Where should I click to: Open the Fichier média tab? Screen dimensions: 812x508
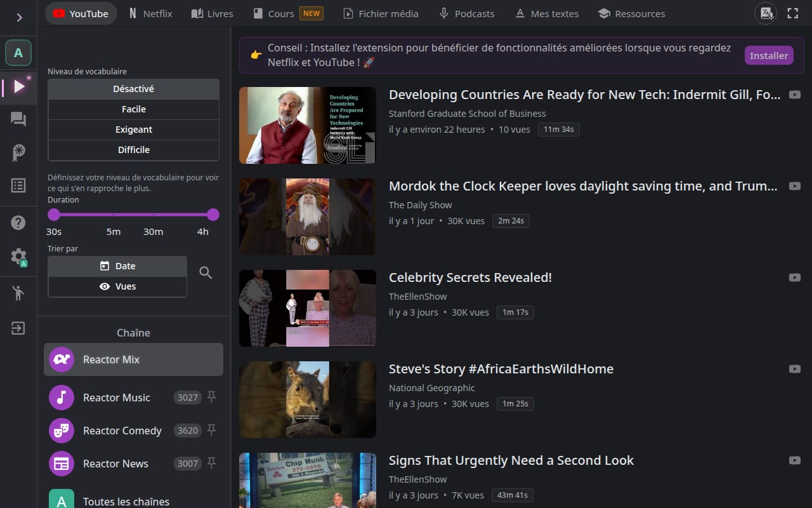click(x=381, y=13)
